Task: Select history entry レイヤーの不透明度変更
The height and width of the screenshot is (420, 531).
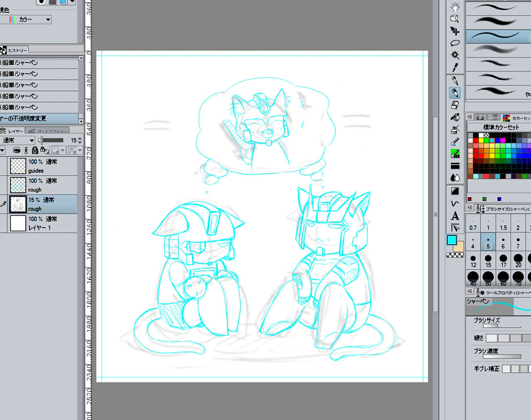Action: coord(39,119)
